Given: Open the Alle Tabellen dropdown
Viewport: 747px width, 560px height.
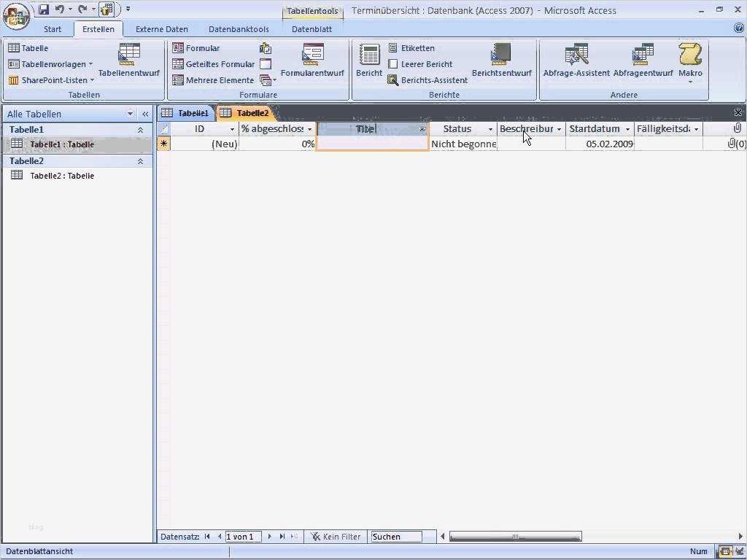Looking at the screenshot, I should click(132, 114).
